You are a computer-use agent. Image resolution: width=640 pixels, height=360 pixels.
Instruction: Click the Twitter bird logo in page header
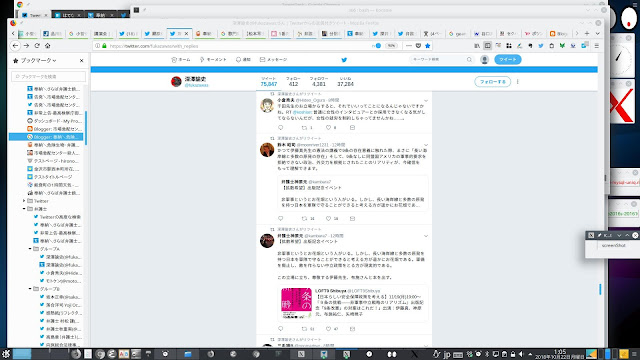pos(344,60)
